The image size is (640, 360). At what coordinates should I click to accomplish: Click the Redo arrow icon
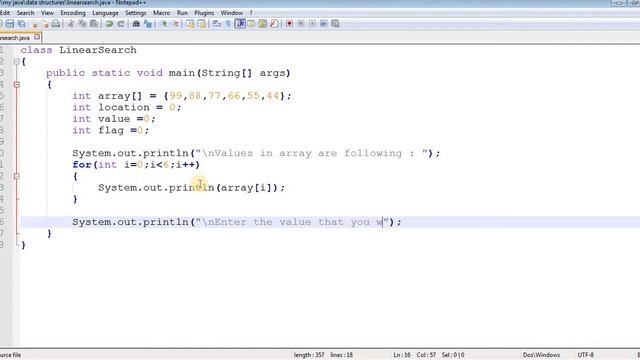[x=121, y=24]
